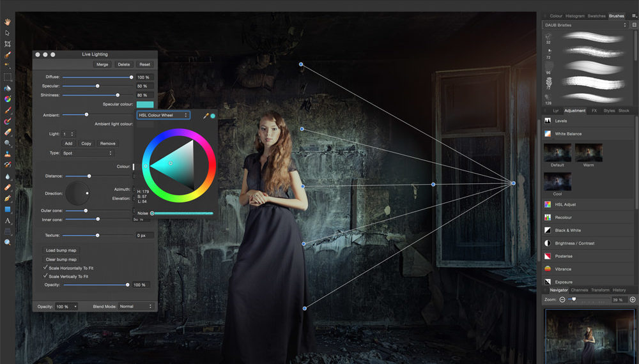Select the Healing bandage tool
639x364 pixels.
[7, 187]
